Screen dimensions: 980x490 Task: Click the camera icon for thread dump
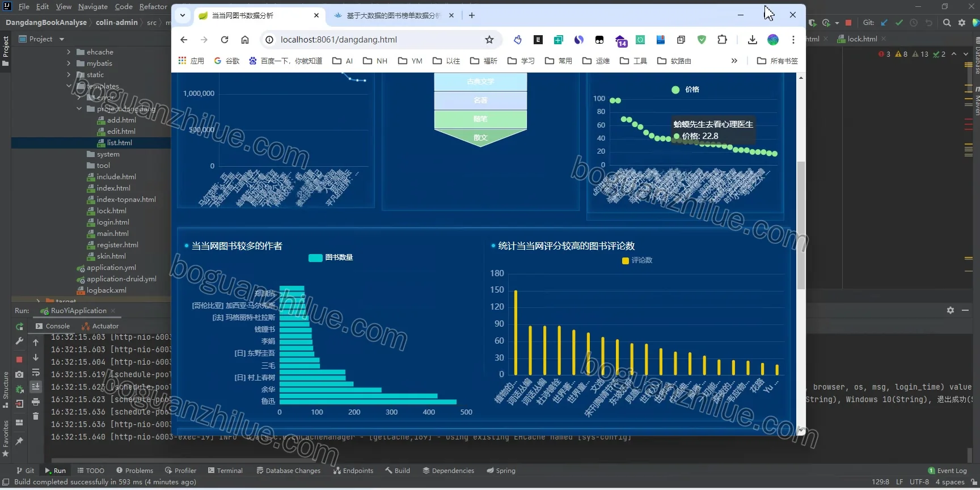pyautogui.click(x=19, y=374)
